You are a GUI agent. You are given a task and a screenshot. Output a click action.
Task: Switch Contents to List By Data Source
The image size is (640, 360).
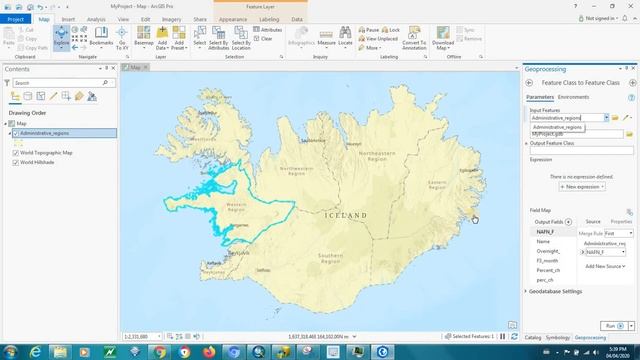click(28, 96)
